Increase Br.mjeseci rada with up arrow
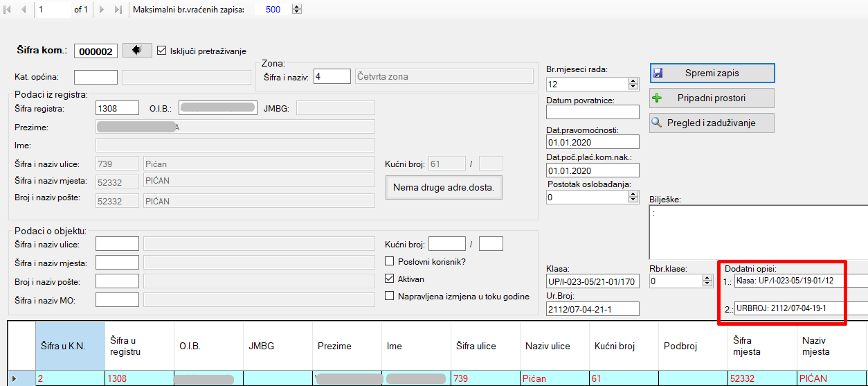 point(633,81)
